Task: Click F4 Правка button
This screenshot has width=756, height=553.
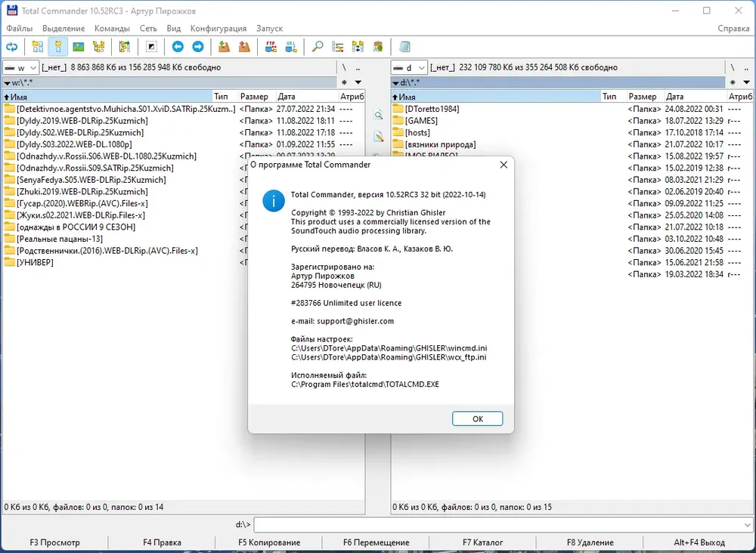Action: point(162,542)
